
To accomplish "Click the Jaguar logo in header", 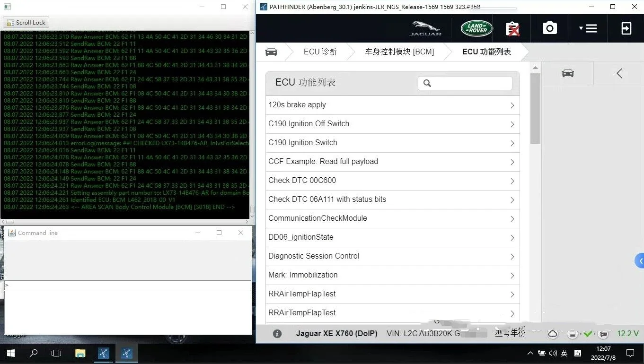I will click(425, 28).
